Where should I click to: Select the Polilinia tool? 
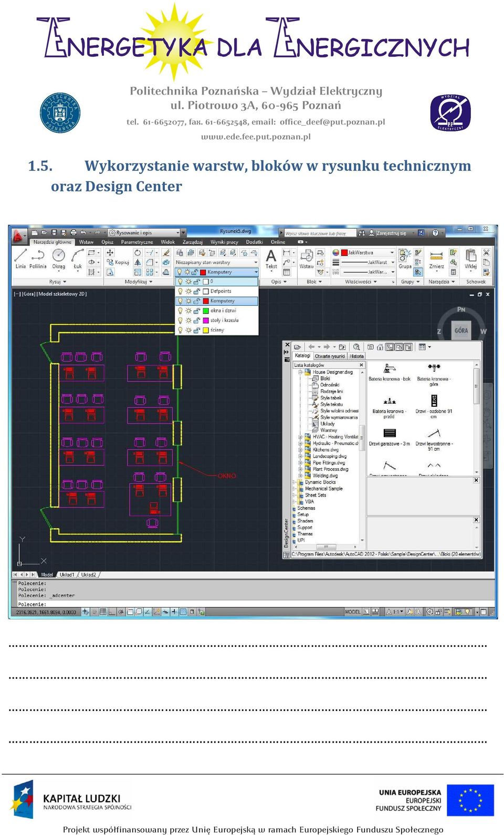[38, 259]
